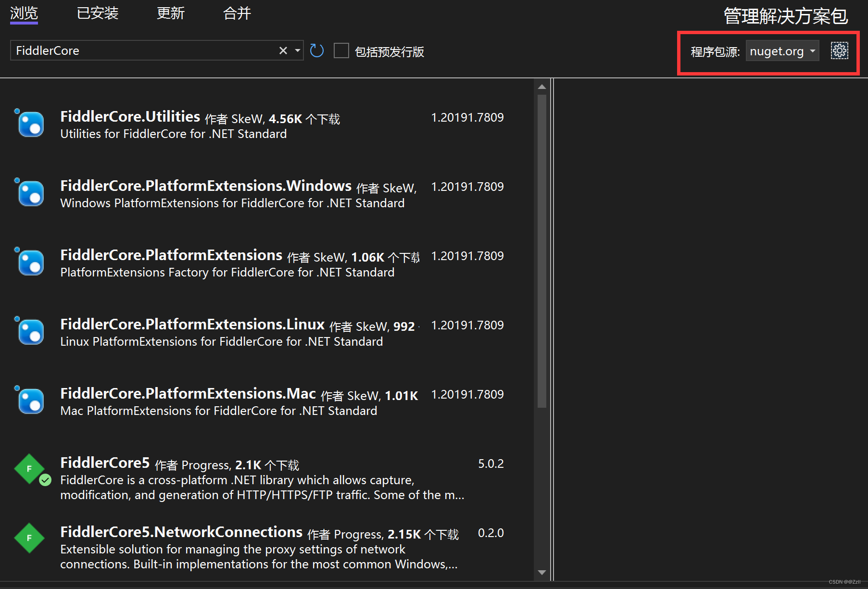Clear the search box with the X icon
Viewport: 868px width, 589px height.
point(283,50)
